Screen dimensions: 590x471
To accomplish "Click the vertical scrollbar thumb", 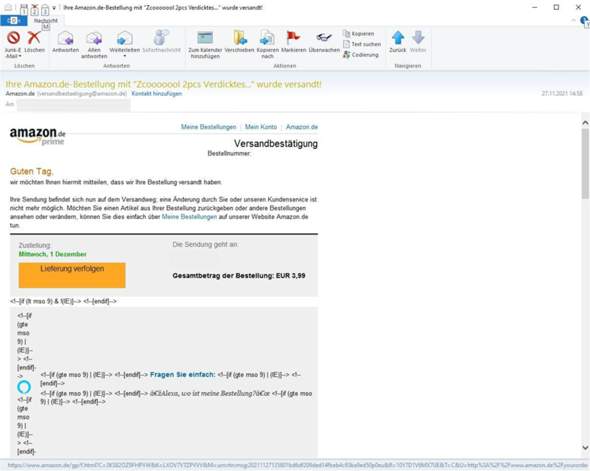I will pos(585,164).
